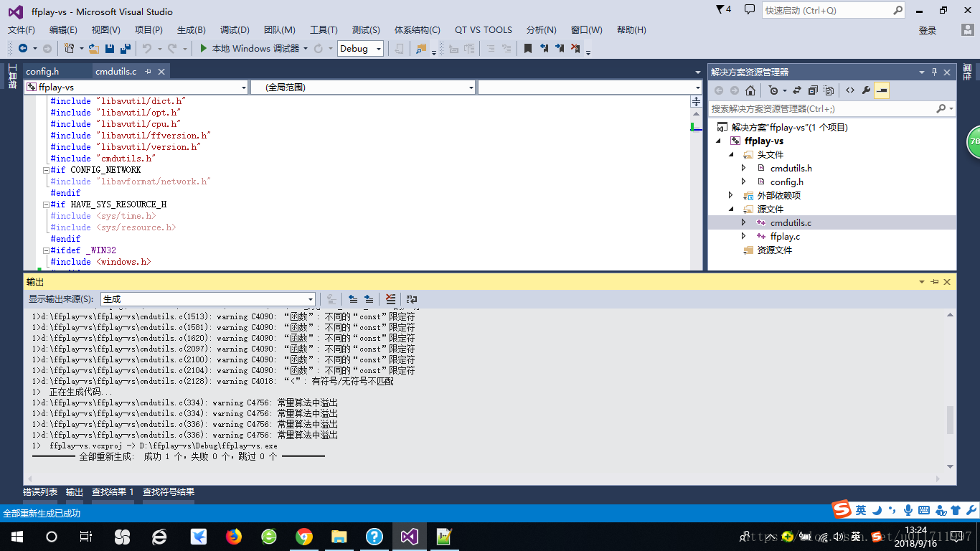
Task: Toggle auto-hide pin of Solution Explorer panel
Action: (x=934, y=72)
